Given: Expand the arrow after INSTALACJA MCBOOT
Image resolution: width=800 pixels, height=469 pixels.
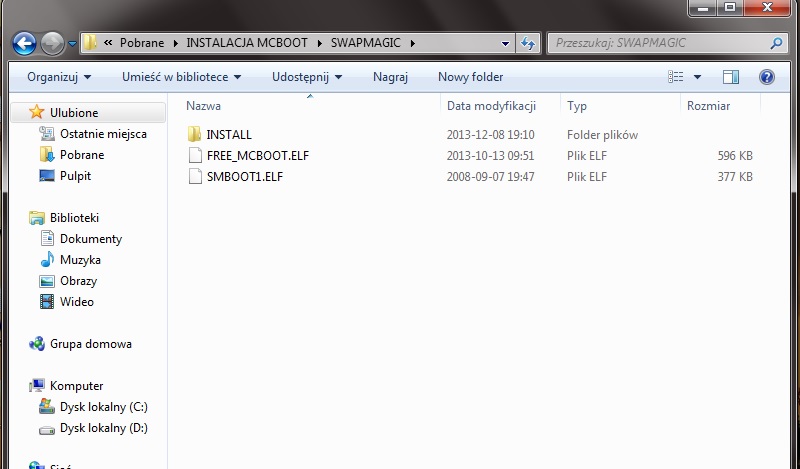Looking at the screenshot, I should tap(320, 43).
